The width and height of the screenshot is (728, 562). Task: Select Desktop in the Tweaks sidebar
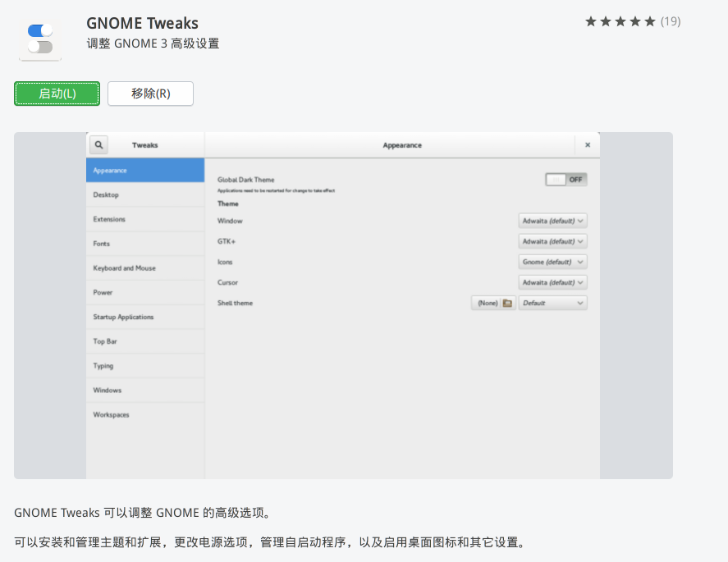144,195
